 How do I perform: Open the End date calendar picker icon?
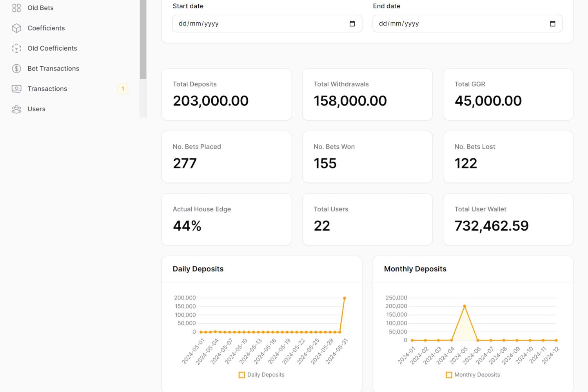click(x=552, y=24)
